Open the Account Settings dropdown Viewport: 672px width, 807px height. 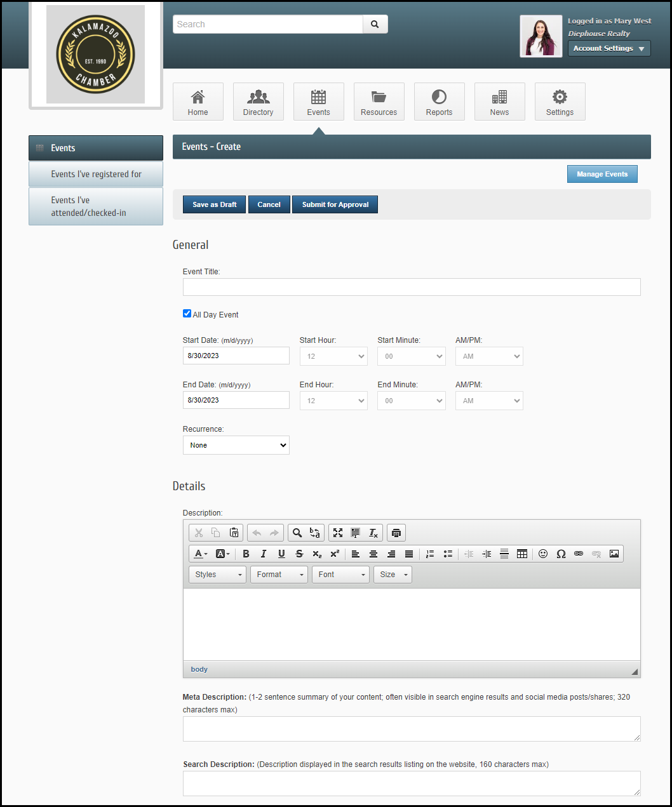[x=608, y=48]
